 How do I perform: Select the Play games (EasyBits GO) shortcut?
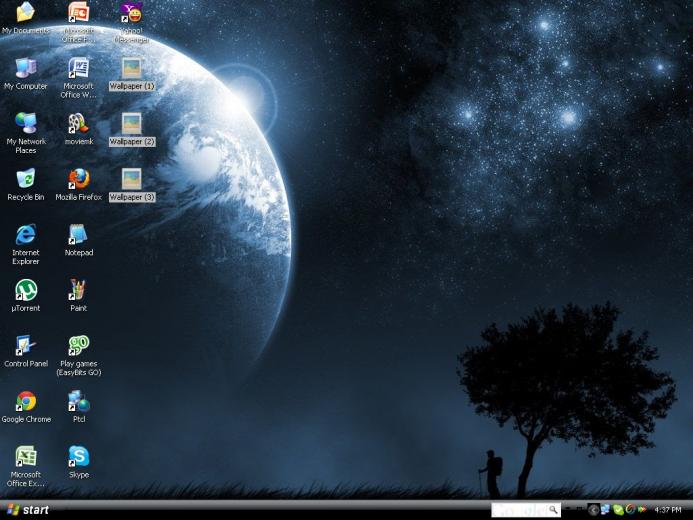coord(79,356)
